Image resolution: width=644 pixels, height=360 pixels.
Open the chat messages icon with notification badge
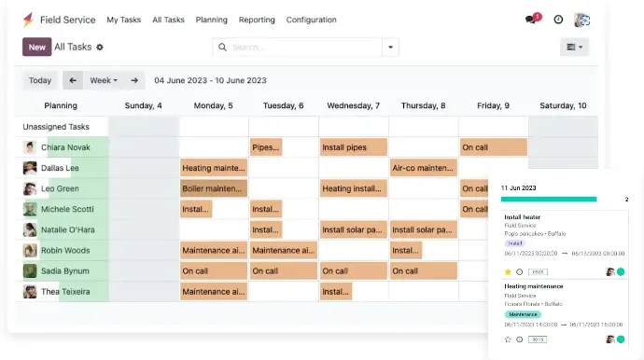pyautogui.click(x=533, y=19)
